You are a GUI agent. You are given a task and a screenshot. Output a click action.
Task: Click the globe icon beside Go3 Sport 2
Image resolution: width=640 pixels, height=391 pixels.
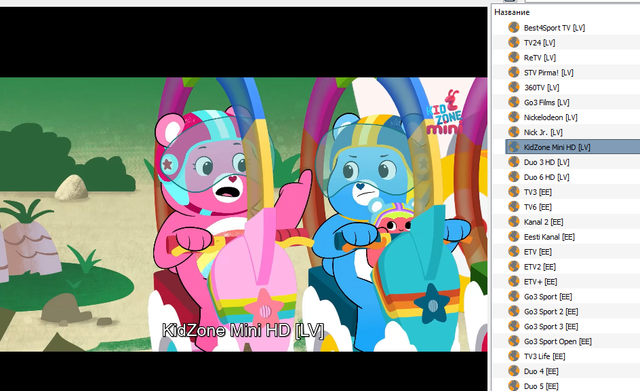513,311
